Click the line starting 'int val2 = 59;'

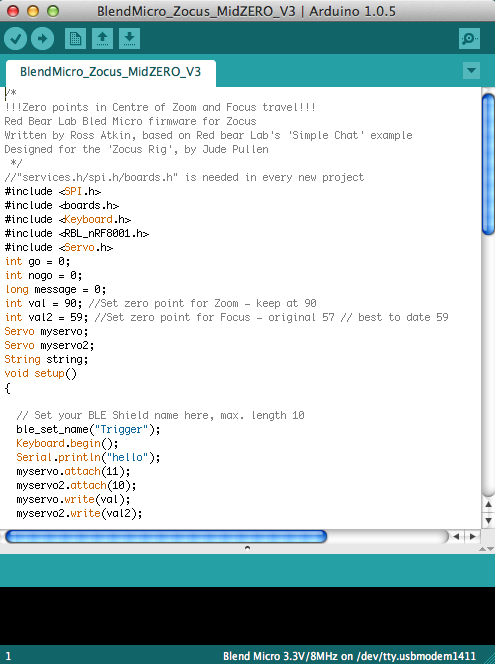(x=227, y=317)
